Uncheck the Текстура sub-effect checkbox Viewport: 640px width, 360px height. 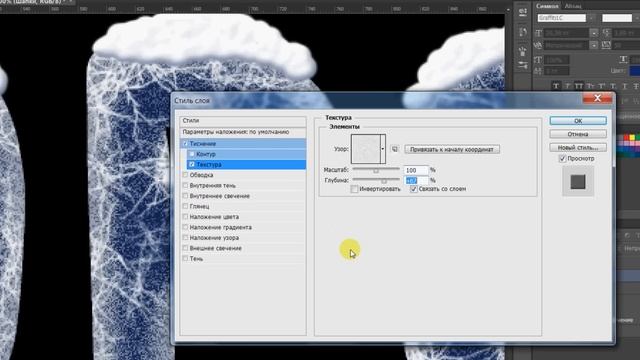coord(192,164)
